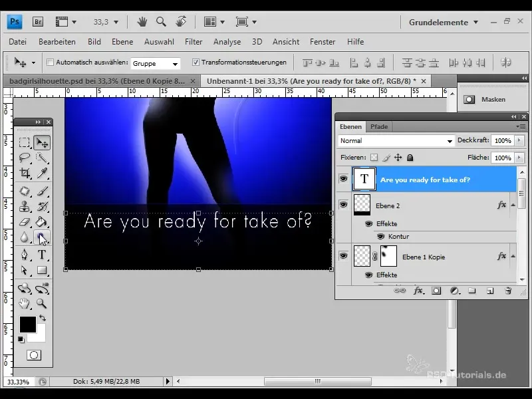Create new adjustment layer
Image resolution: width=532 pixels, height=399 pixels.
455,291
